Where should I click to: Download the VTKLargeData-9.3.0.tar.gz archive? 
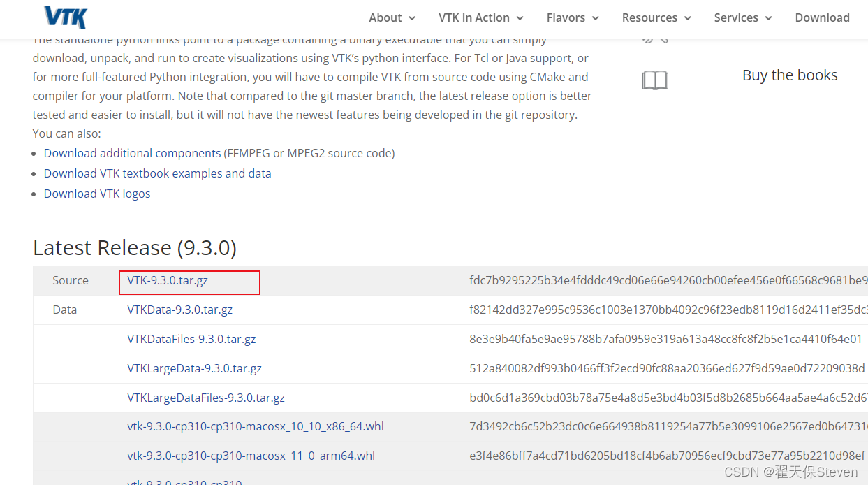(194, 368)
